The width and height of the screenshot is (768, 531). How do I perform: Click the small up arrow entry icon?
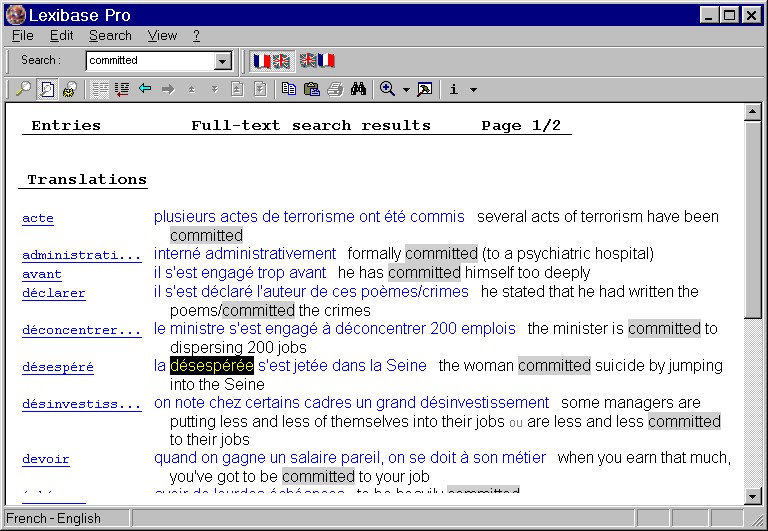point(192,90)
